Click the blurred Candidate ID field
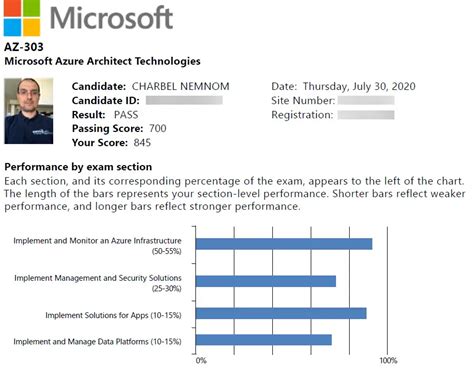Screen dimensions: 474x368 point(184,100)
